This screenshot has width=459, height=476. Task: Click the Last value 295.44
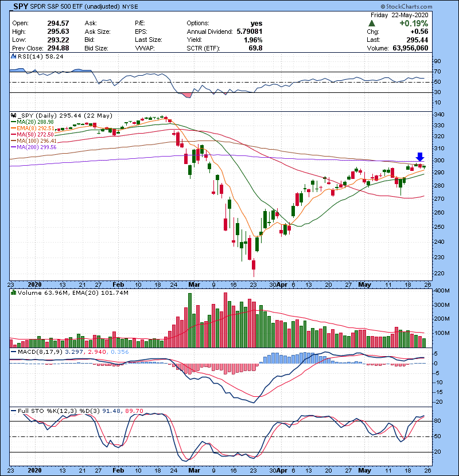tap(417, 40)
